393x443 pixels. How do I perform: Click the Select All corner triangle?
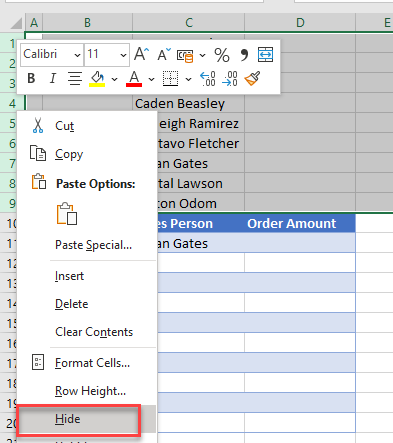coord(15,23)
